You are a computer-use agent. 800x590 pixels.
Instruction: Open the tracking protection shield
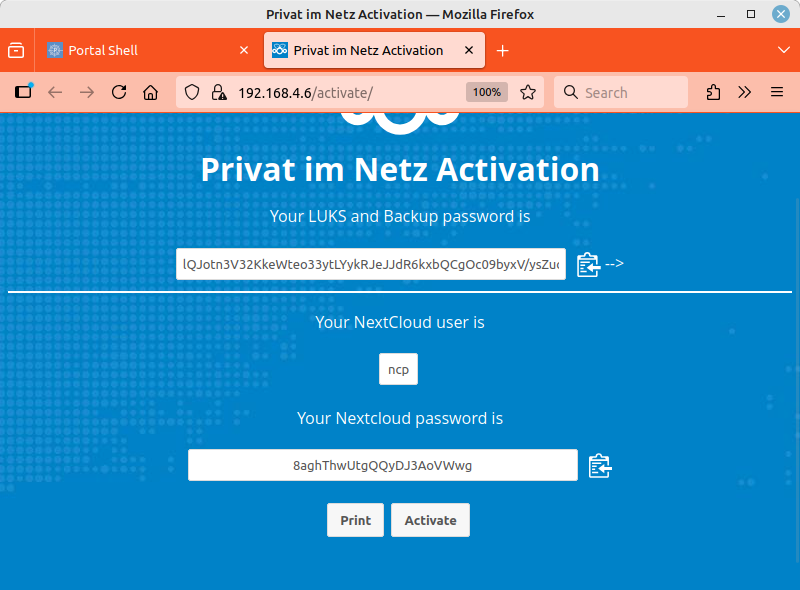tap(194, 93)
